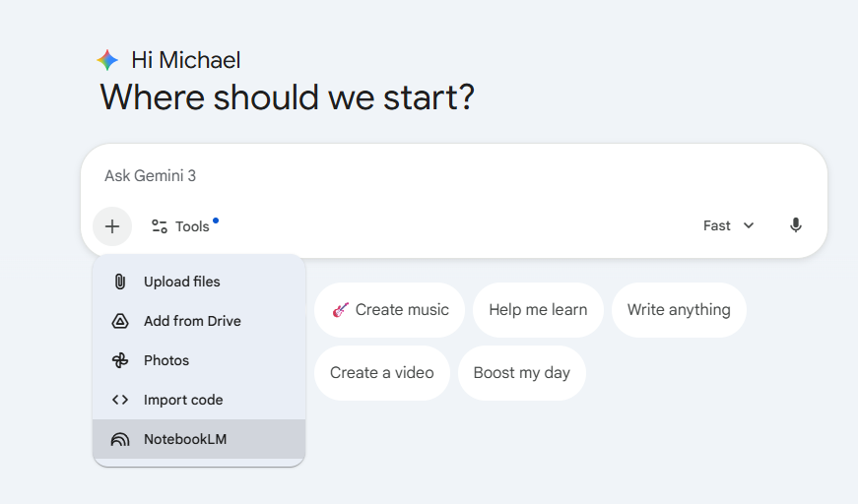
Task: Click the Google Drive triangle icon
Action: 120,321
